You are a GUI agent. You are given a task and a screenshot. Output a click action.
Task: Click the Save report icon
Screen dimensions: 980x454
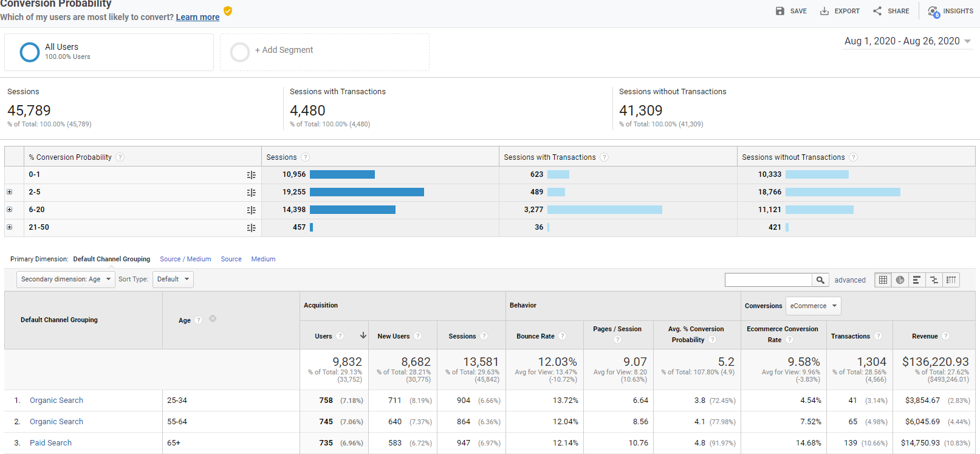pyautogui.click(x=780, y=11)
